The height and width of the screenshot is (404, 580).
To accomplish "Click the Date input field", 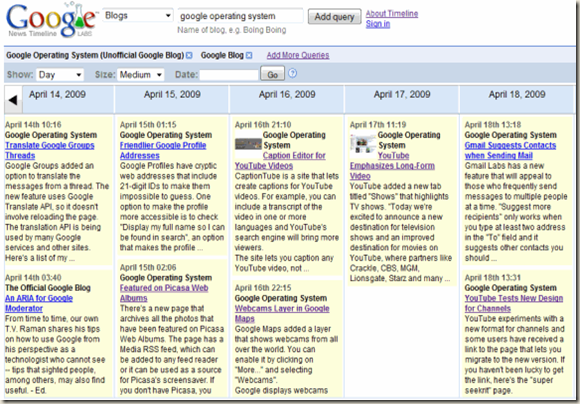I will pyautogui.click(x=229, y=75).
